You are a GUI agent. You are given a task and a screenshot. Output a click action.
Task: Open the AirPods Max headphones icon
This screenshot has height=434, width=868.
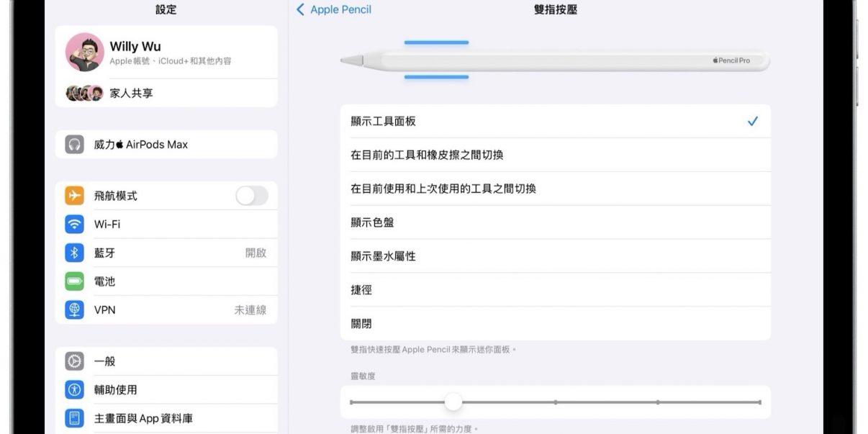pos(75,145)
